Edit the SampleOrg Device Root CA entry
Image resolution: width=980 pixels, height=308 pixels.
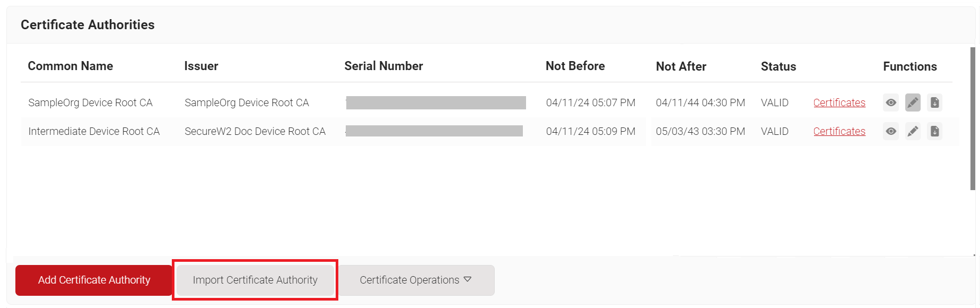(x=913, y=102)
